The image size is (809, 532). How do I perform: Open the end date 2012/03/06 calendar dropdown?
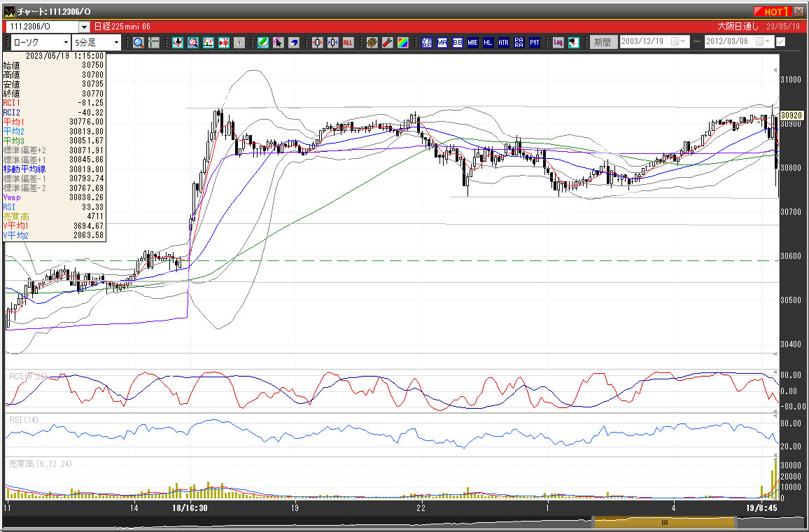tap(764, 42)
